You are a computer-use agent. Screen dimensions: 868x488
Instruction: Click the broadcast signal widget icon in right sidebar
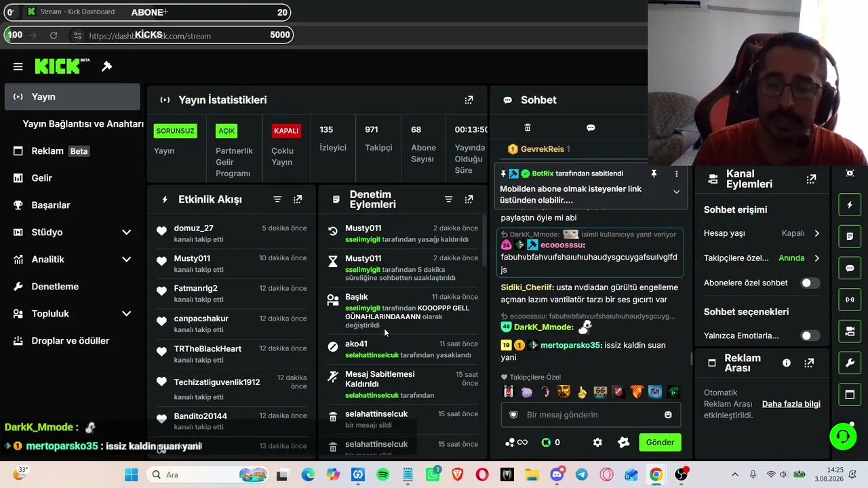tap(850, 299)
